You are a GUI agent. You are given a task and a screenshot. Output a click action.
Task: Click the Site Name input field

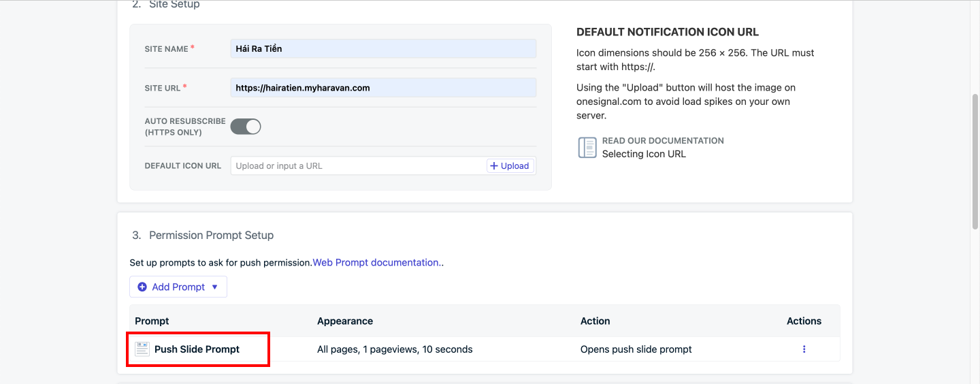pos(383,49)
